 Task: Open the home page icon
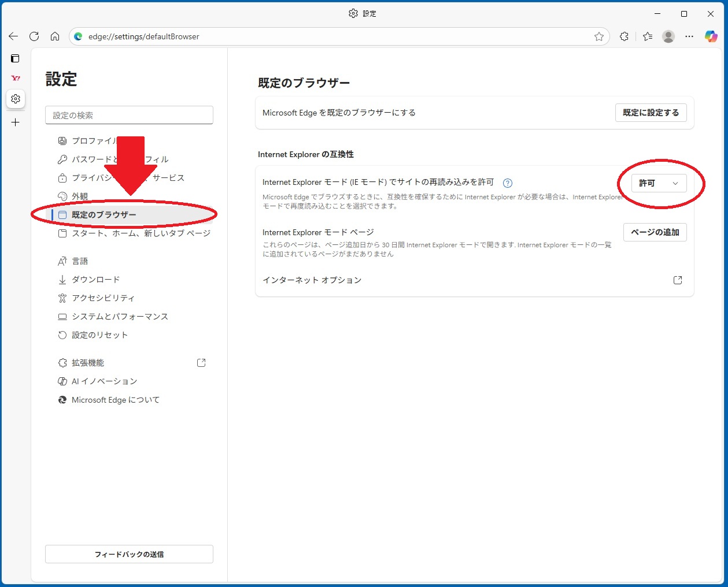[x=55, y=36]
